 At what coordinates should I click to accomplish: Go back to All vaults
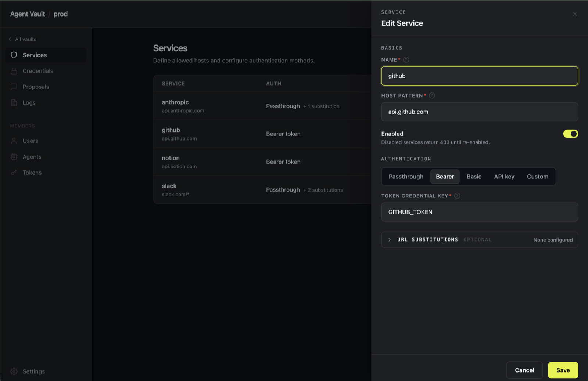(x=22, y=39)
